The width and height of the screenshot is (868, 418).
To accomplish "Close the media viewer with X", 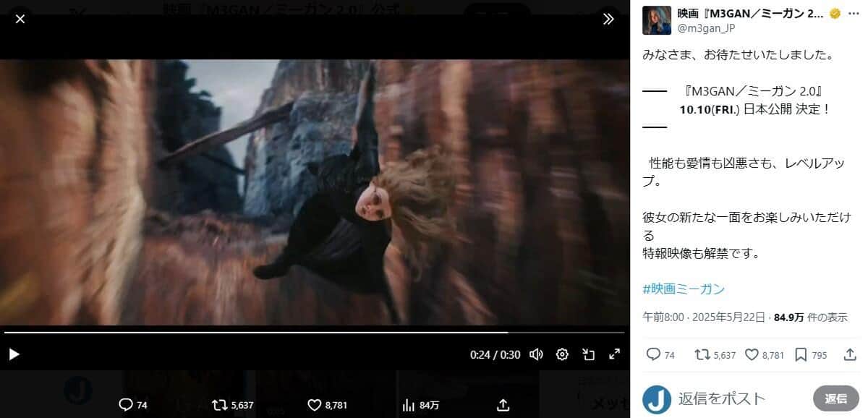I will pos(20,19).
